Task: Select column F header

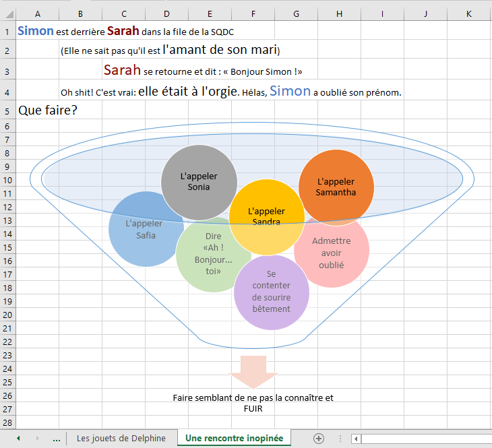Action: click(x=253, y=13)
